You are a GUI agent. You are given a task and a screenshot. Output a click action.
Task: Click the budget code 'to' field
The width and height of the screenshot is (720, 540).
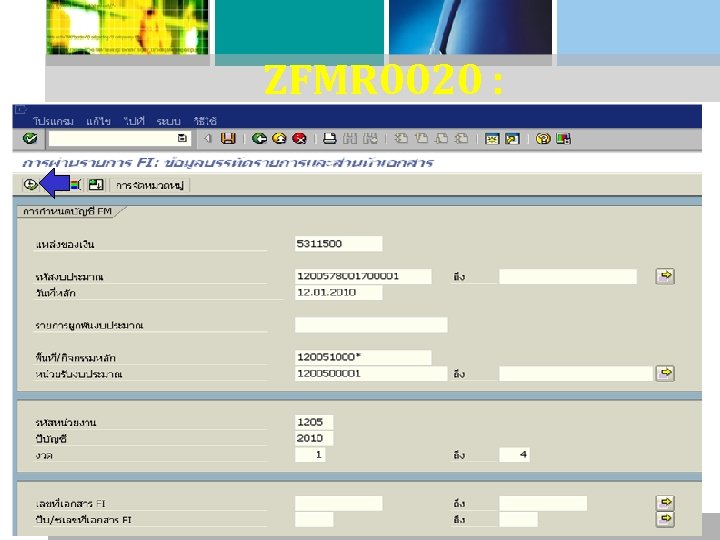(568, 276)
